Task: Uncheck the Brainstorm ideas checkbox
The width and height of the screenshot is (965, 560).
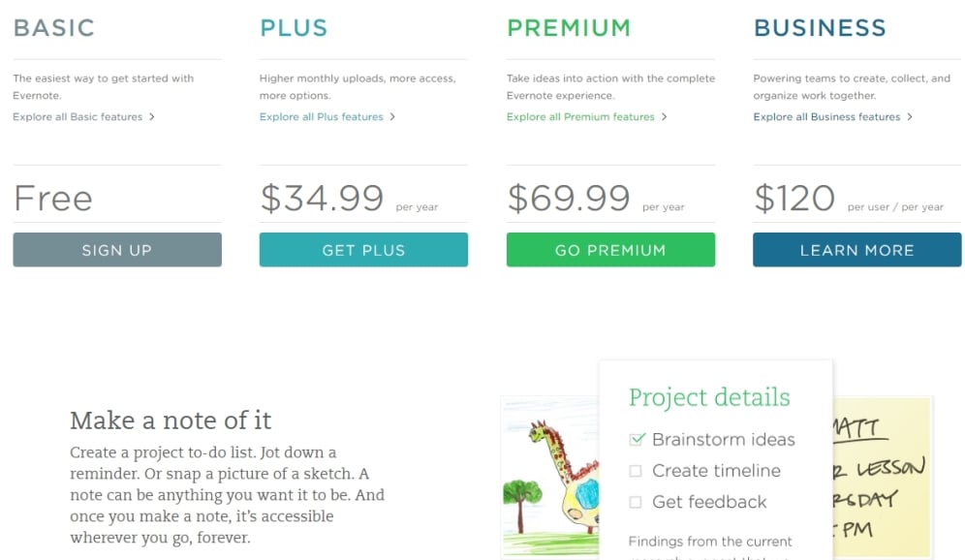Action: click(x=637, y=440)
